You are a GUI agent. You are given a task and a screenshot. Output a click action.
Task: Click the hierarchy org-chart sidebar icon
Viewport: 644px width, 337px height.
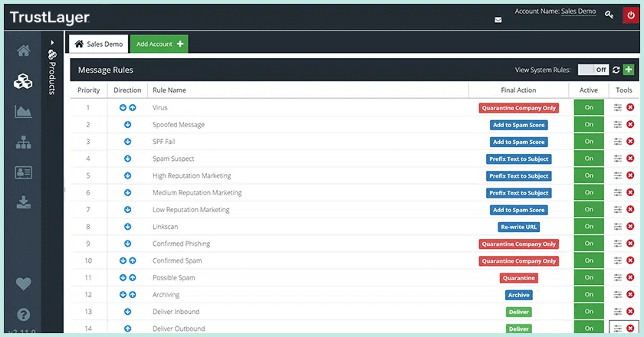point(23,142)
